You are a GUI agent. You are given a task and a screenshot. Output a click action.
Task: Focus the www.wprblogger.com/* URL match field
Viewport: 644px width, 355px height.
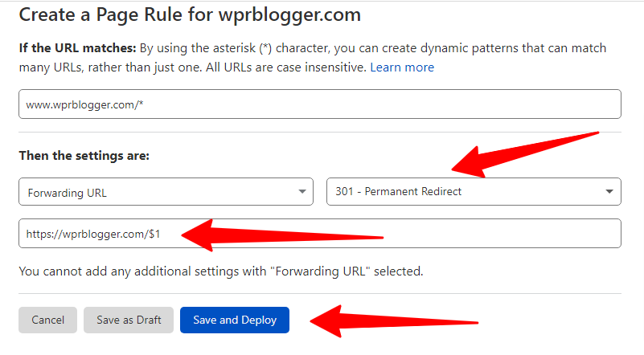(320, 104)
